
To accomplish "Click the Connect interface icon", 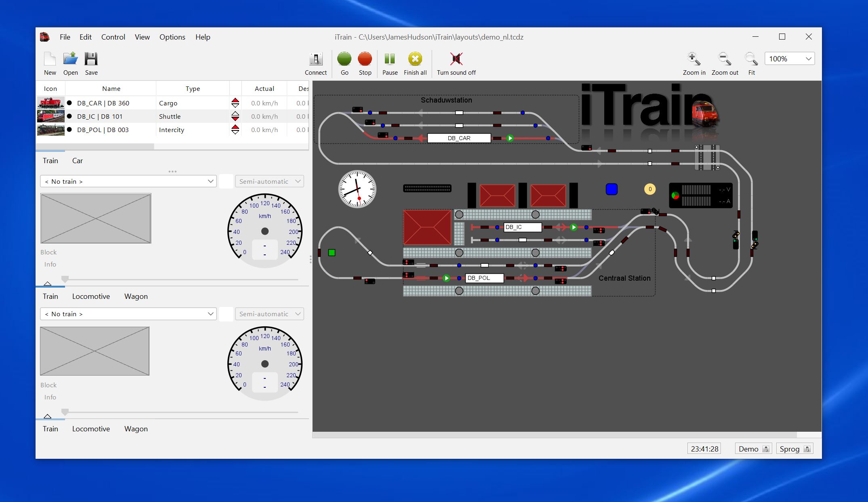I will tap(315, 59).
